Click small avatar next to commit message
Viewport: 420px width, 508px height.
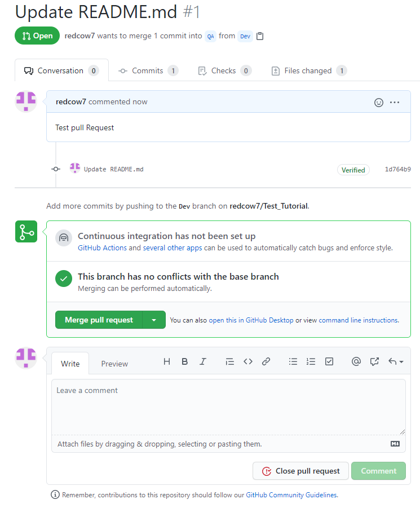(75, 168)
